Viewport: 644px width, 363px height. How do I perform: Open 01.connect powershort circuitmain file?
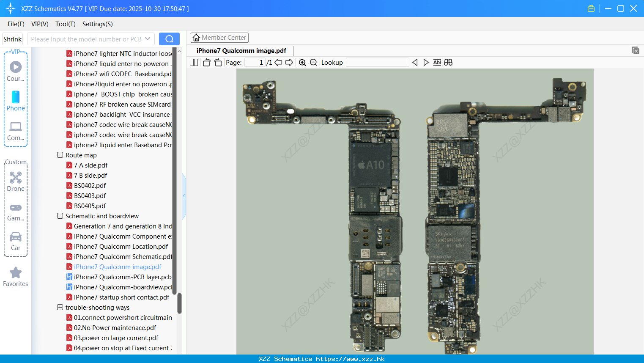123,317
